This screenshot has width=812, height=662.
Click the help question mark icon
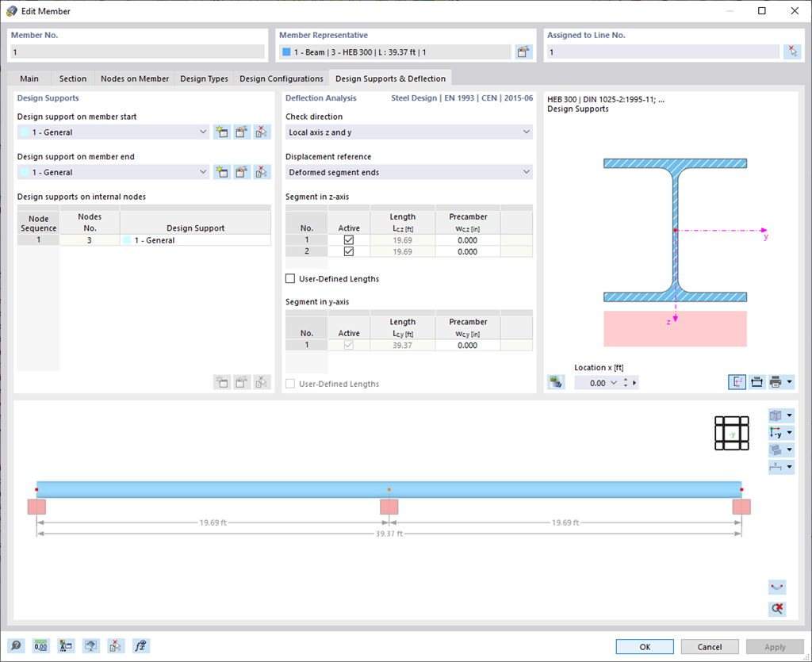pyautogui.click(x=16, y=645)
